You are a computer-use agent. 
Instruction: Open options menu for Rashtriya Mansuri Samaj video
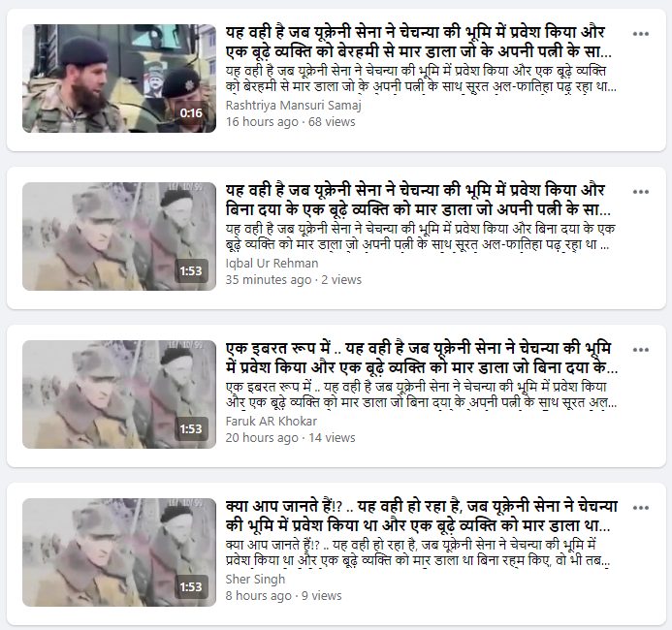pyautogui.click(x=640, y=34)
